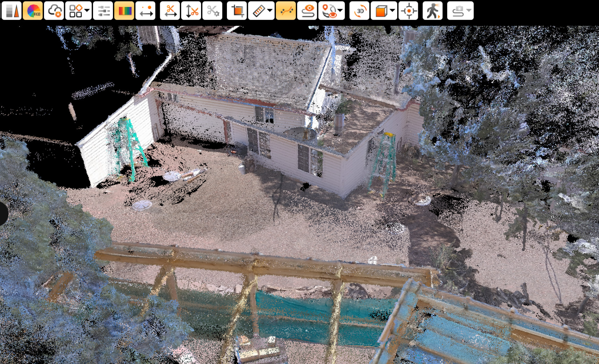Open the display sliders settings icon
Viewport: 599px width, 364px height.
pyautogui.click(x=103, y=11)
